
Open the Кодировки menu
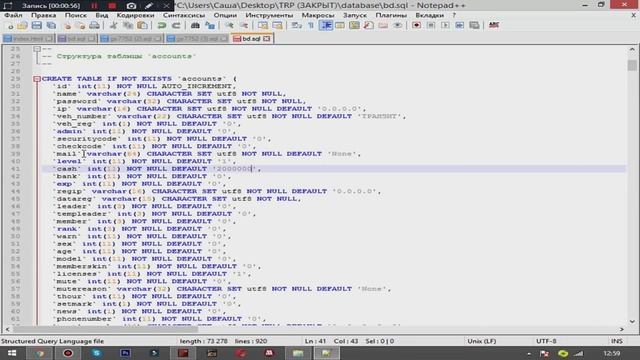point(135,15)
